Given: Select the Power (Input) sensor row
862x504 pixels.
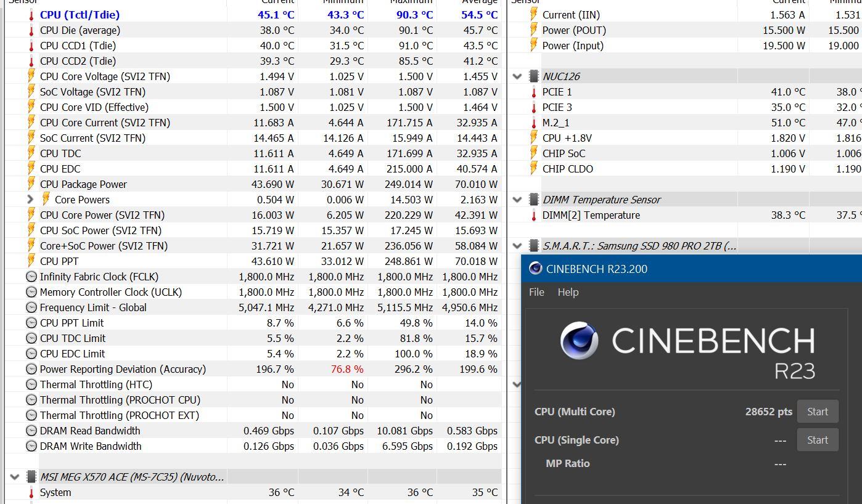Looking at the screenshot, I should (x=686, y=46).
